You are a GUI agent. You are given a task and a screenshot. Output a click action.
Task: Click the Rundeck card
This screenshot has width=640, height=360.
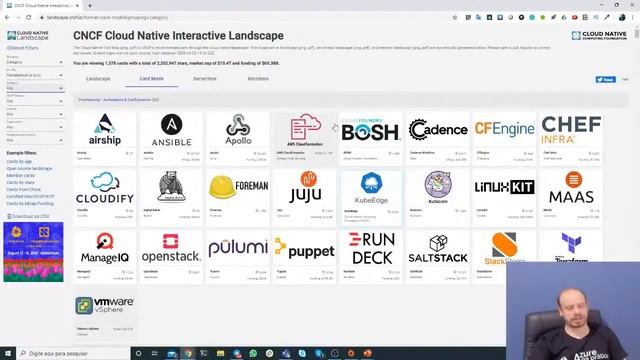tap(371, 257)
